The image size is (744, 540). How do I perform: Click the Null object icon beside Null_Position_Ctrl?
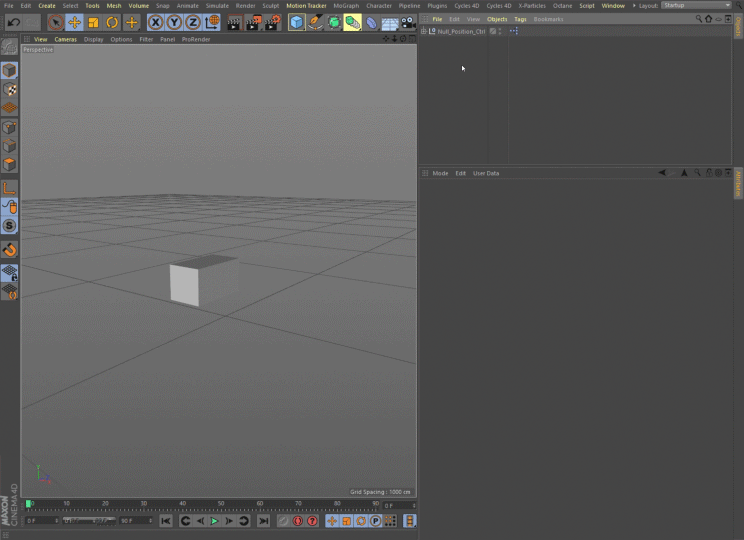[432, 31]
